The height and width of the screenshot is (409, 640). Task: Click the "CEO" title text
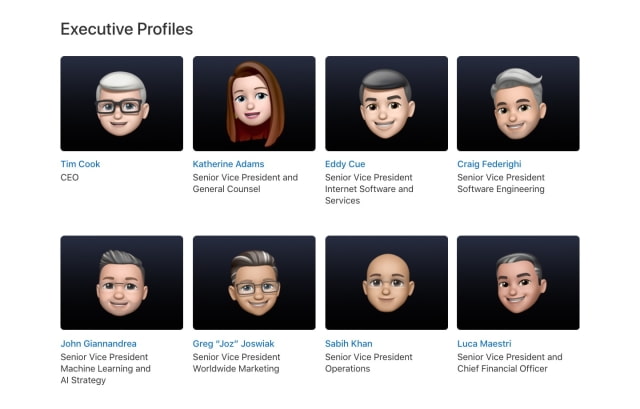(69, 178)
